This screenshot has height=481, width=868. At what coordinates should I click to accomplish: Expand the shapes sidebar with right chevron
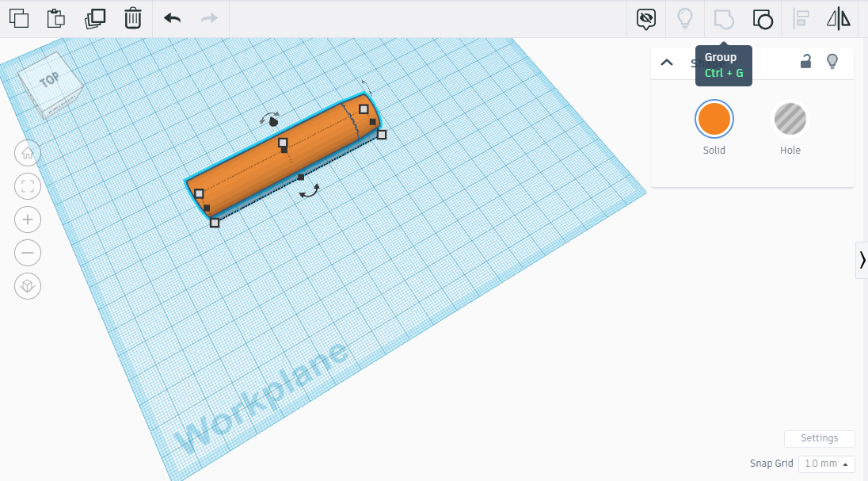pyautogui.click(x=862, y=260)
